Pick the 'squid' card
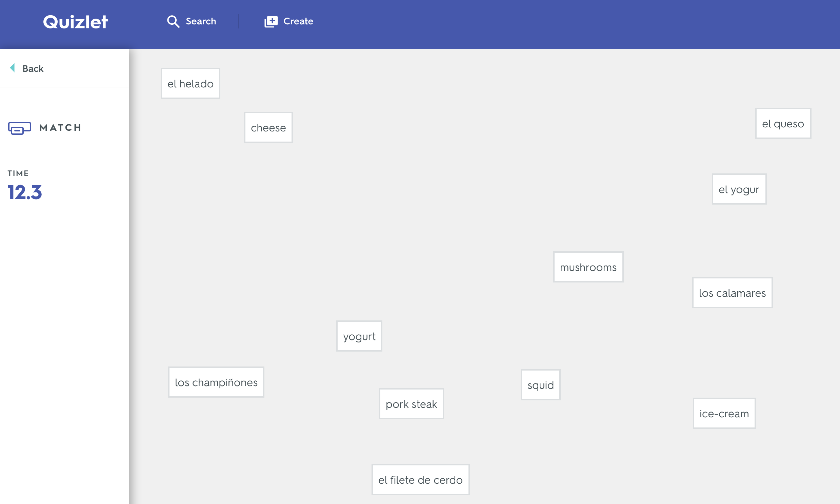The width and height of the screenshot is (840, 504). click(541, 385)
